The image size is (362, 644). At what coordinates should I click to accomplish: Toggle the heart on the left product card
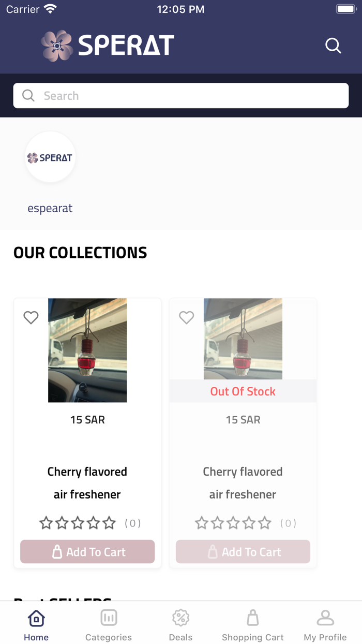click(31, 317)
